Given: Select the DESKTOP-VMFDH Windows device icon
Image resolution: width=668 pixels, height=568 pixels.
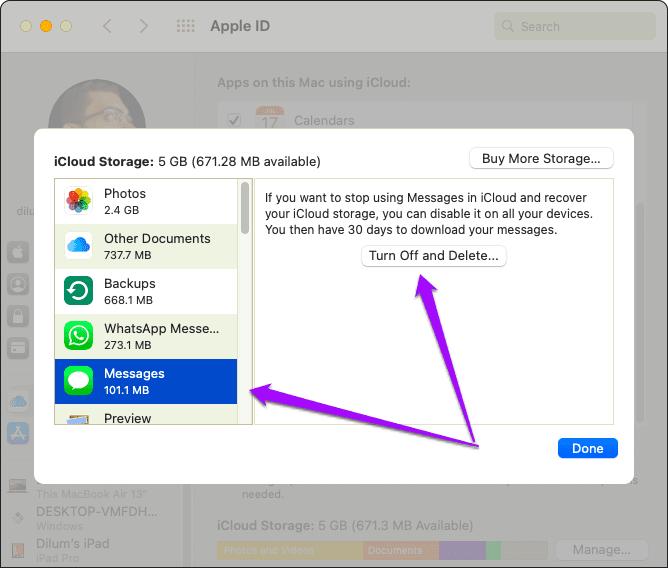Looking at the screenshot, I should tap(18, 518).
